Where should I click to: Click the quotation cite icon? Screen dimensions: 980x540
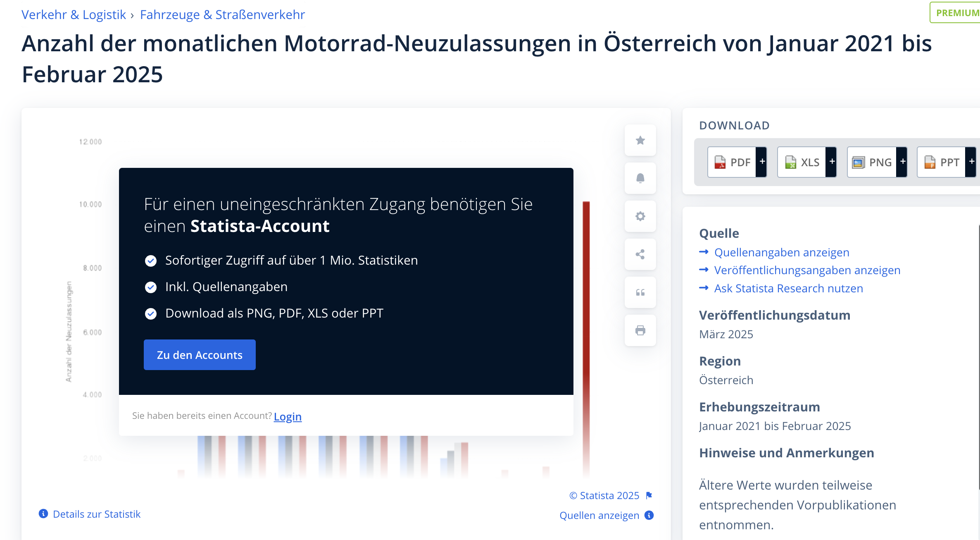pyautogui.click(x=640, y=292)
